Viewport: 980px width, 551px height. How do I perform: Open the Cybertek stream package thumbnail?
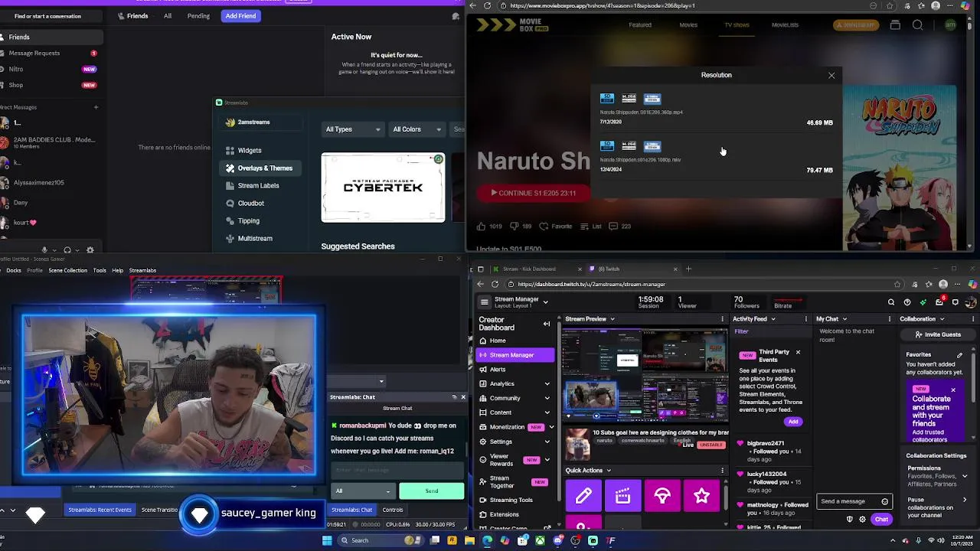pos(383,187)
